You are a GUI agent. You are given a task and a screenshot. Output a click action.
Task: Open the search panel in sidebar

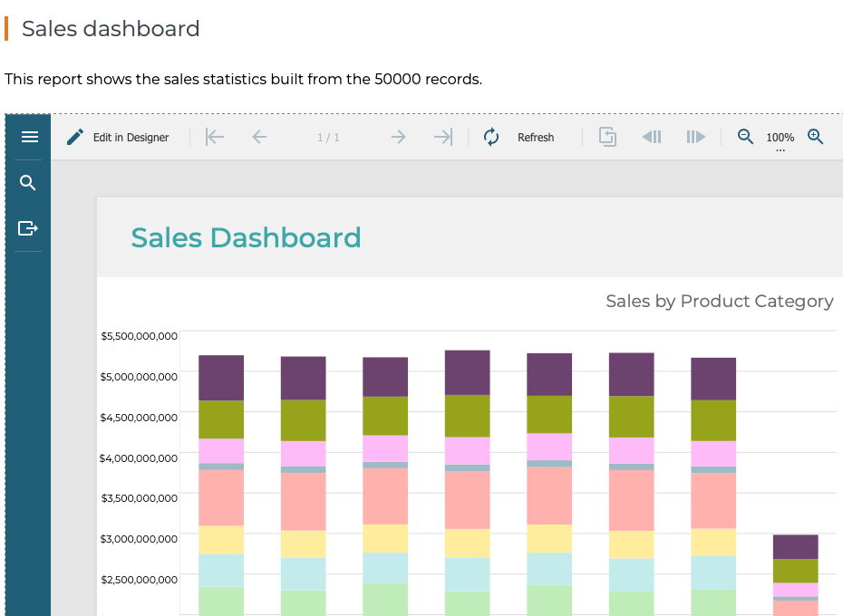28,183
